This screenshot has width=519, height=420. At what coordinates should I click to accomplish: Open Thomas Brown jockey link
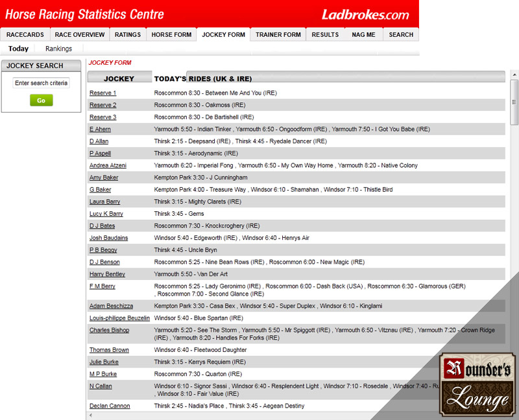pyautogui.click(x=109, y=350)
